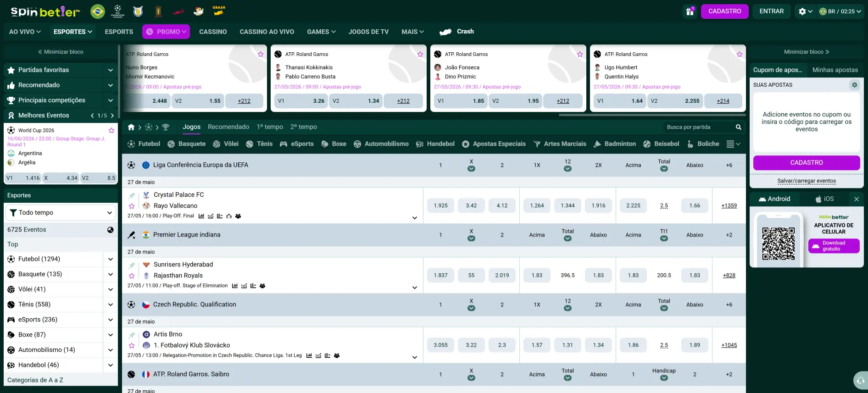The image size is (868, 393).
Task: Expand the Tênis (558) category arrow
Action: coord(111,304)
